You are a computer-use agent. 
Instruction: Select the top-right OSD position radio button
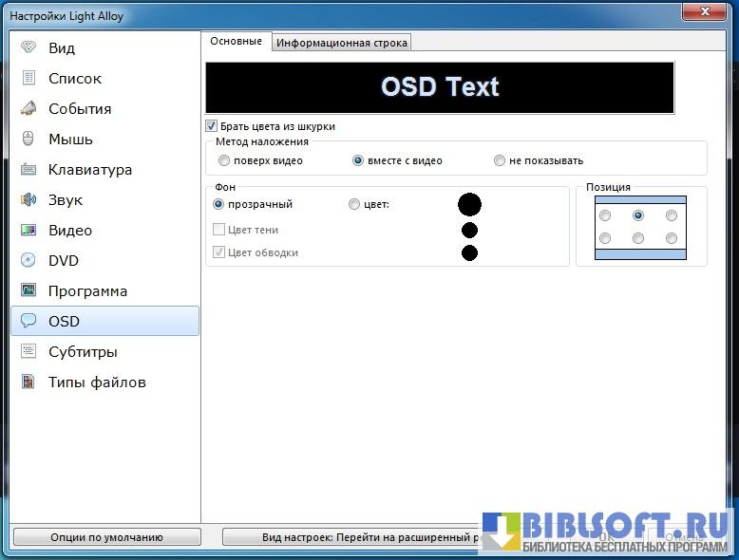point(672,215)
